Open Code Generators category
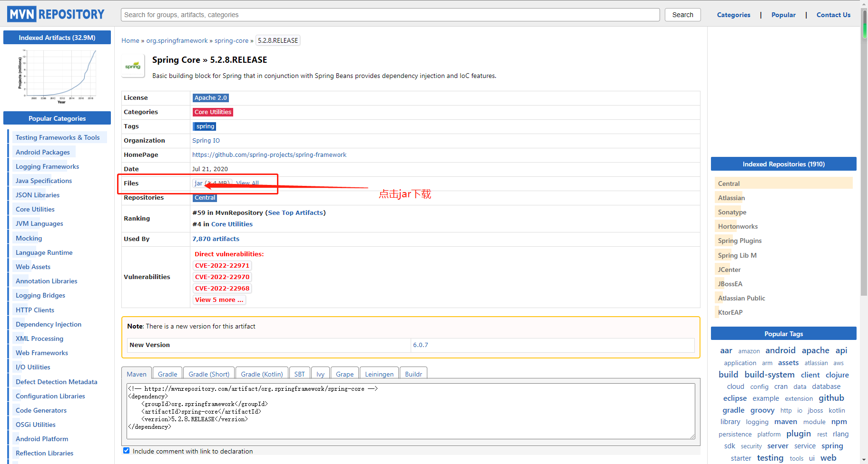868x464 pixels. pos(41,410)
